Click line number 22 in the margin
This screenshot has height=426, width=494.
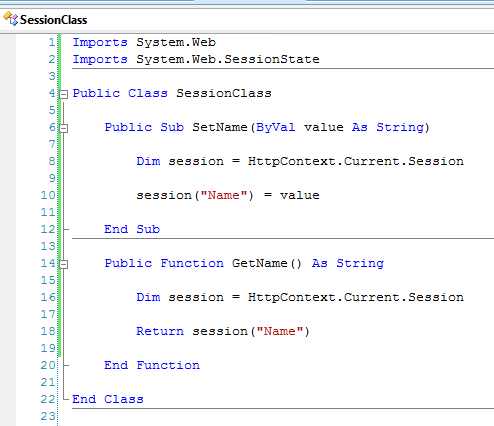(48, 399)
